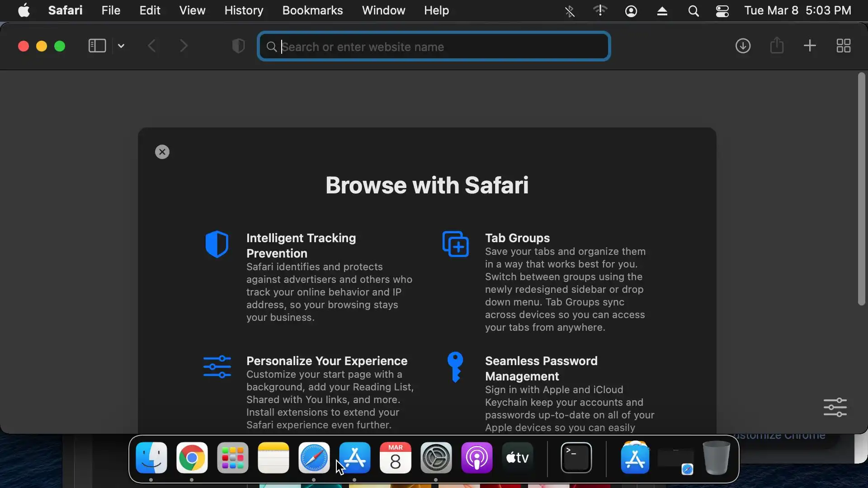Open the View menu in menu bar
The image size is (868, 488).
(192, 10)
